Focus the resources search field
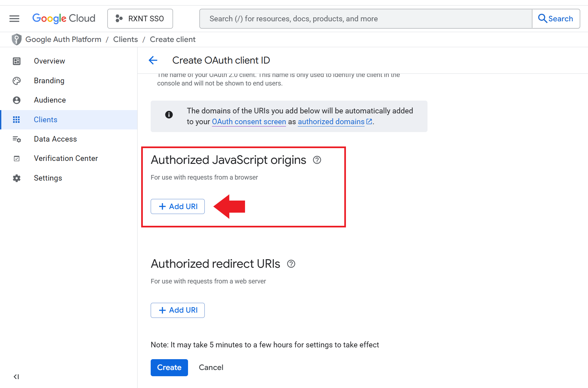The height and width of the screenshot is (388, 588). [x=365, y=19]
